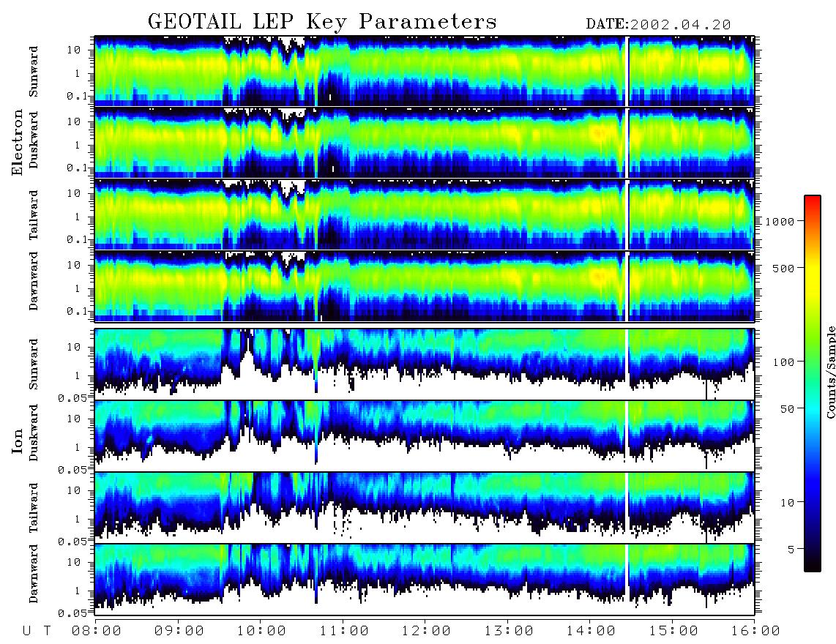
Task: Click the color bar's 10 tick label
Action: point(787,502)
